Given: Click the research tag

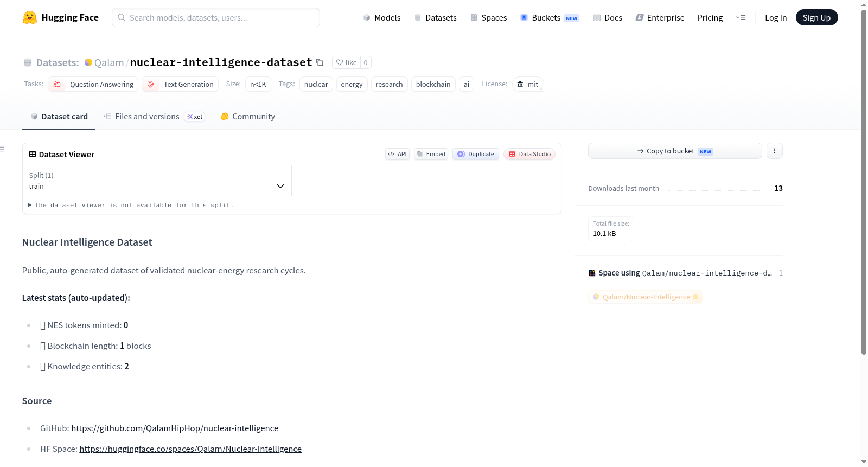Looking at the screenshot, I should (389, 84).
